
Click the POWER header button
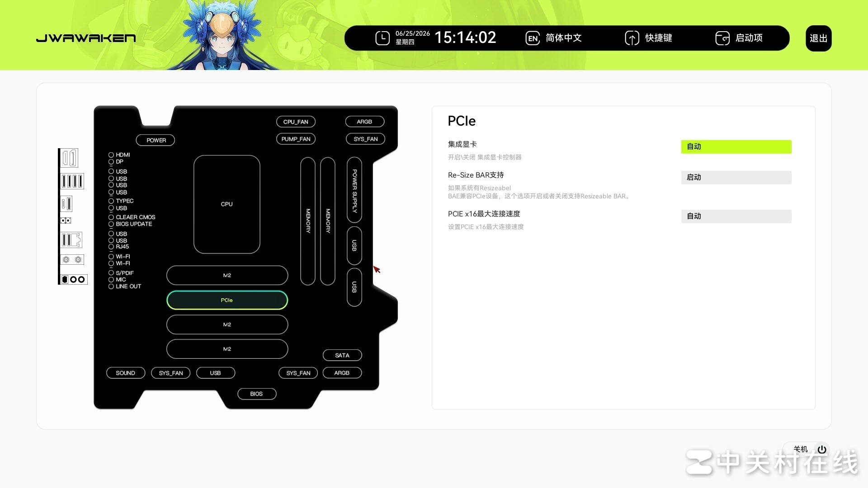pyautogui.click(x=156, y=140)
